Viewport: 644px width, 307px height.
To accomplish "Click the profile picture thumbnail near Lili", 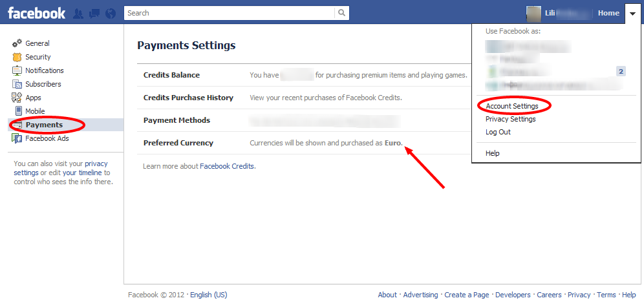I will [x=533, y=14].
